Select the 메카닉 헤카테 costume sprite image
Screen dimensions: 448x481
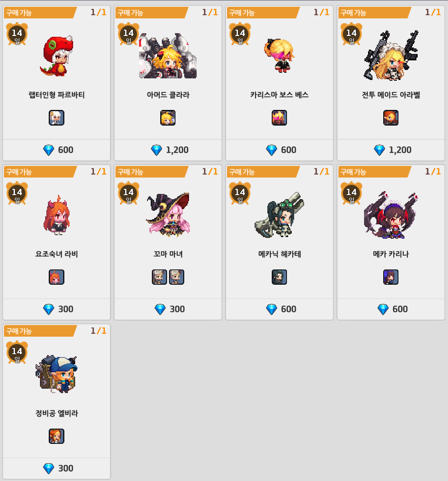click(279, 214)
